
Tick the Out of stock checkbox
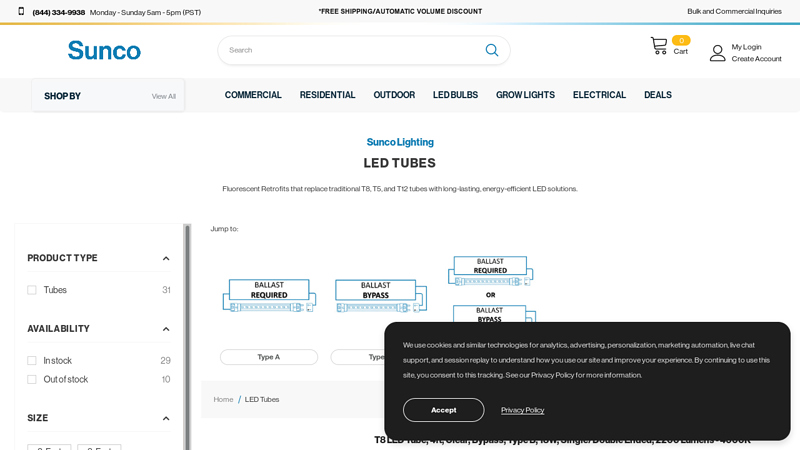pyautogui.click(x=32, y=380)
